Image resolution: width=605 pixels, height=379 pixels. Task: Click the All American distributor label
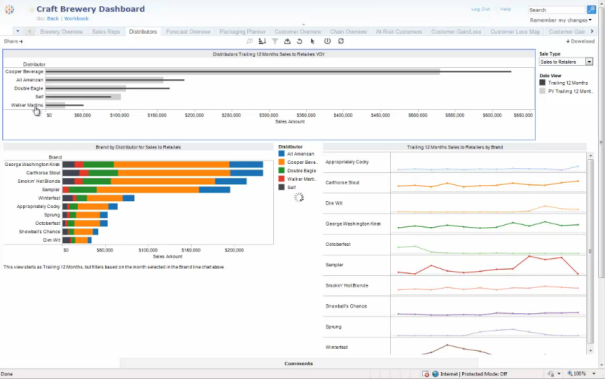coord(29,80)
